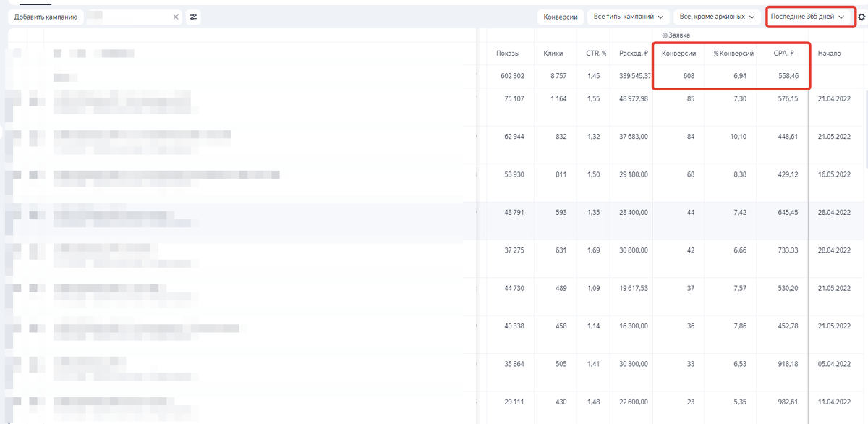Click spend cell 28 400,00
The width and height of the screenshot is (868, 424).
click(x=632, y=212)
